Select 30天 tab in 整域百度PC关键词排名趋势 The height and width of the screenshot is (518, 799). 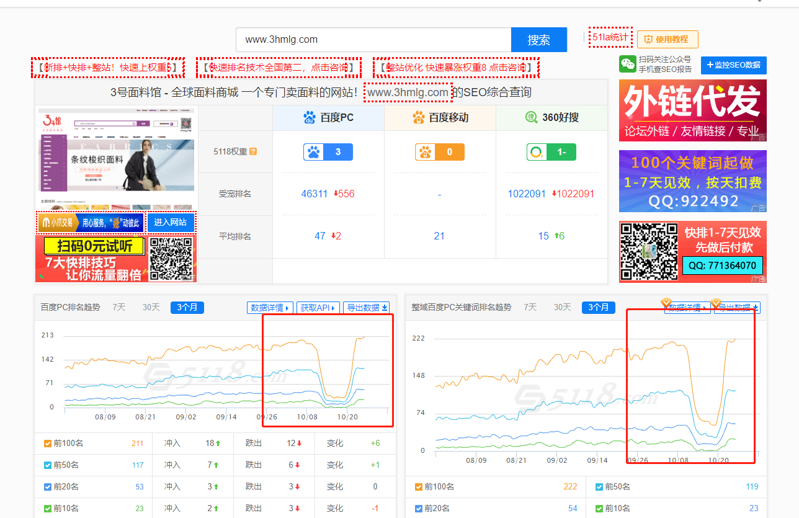pos(562,307)
